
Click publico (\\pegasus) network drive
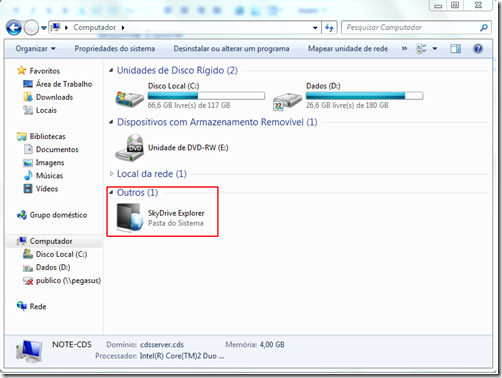tap(68, 281)
